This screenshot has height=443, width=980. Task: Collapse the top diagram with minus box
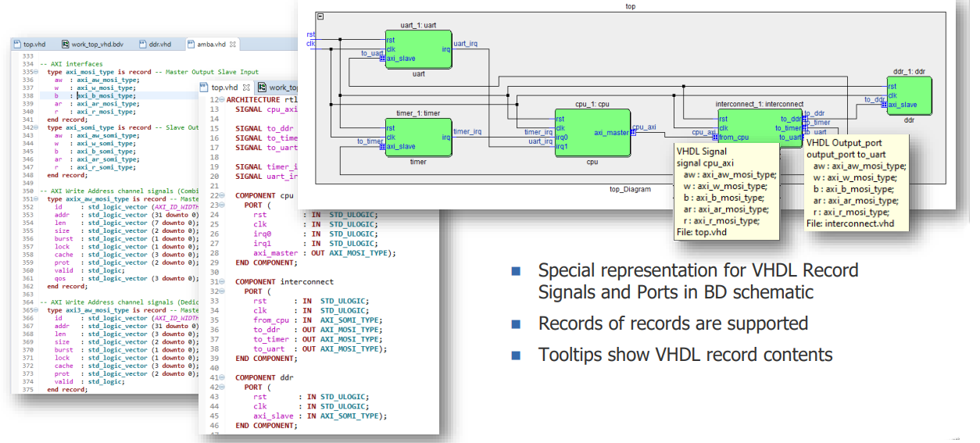[320, 16]
